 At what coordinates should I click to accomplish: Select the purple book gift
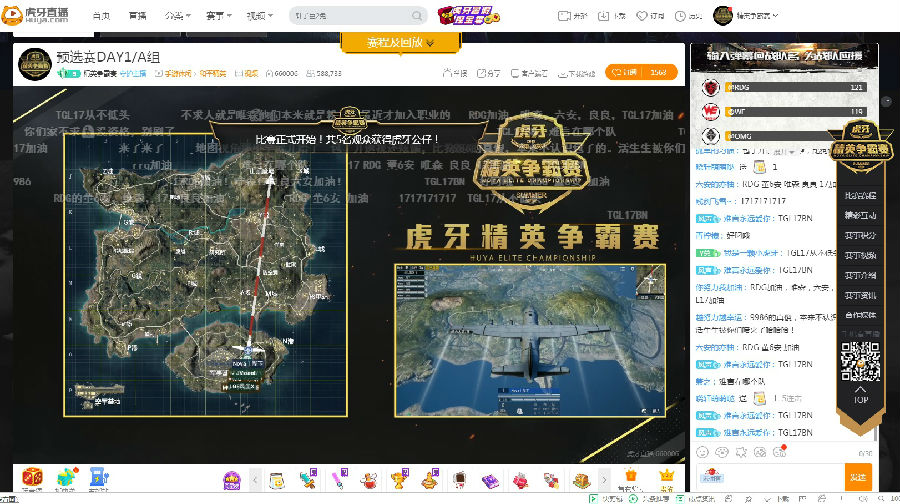pos(490,480)
